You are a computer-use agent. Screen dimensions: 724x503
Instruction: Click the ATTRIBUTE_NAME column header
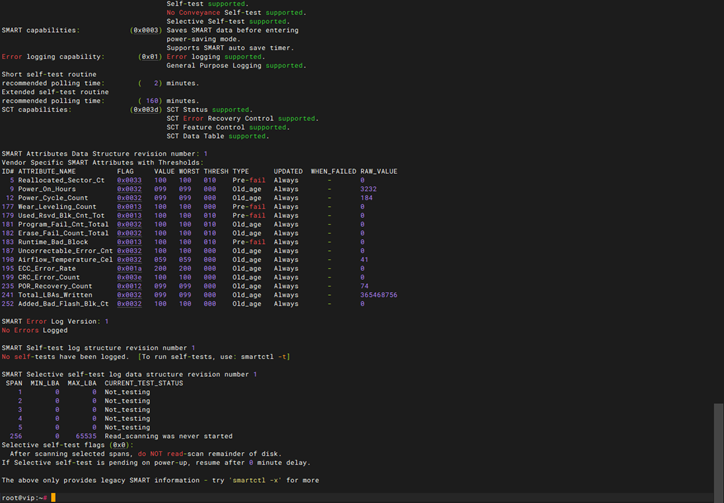point(47,171)
